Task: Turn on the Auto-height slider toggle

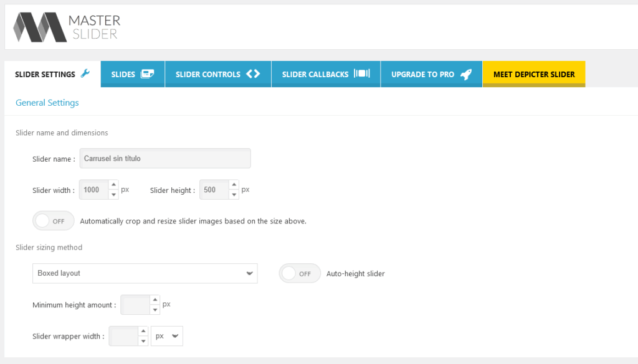Action: point(299,273)
